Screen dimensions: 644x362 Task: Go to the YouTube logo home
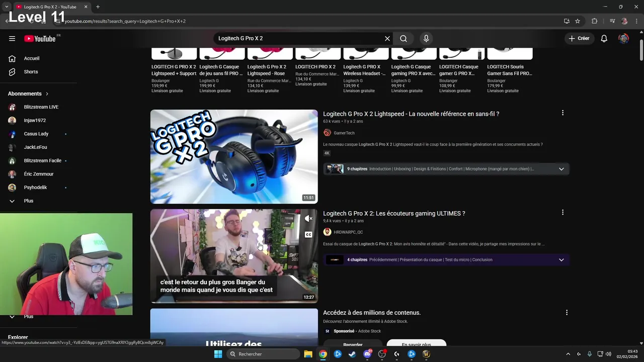pyautogui.click(x=40, y=39)
